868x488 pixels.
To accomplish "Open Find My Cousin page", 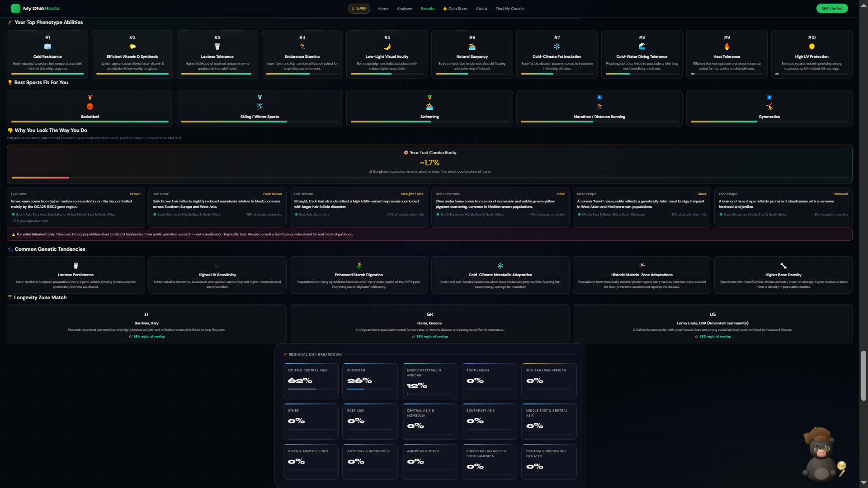I will pos(509,9).
